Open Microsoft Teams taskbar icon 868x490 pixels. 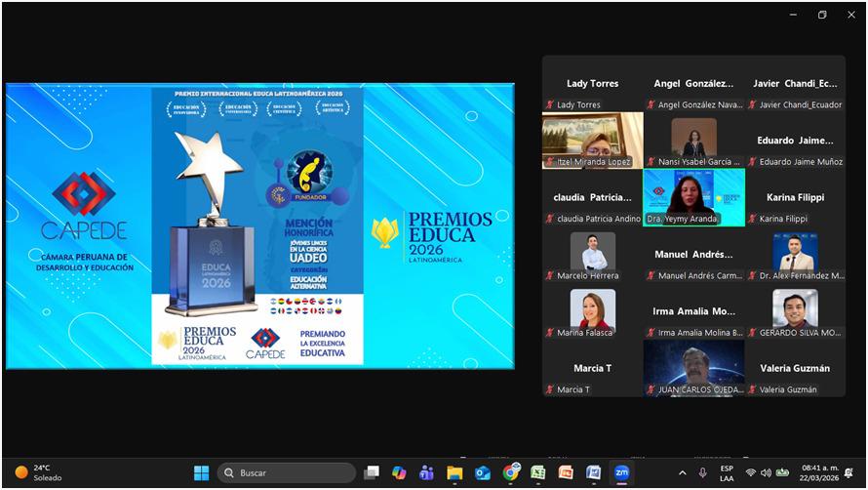click(x=426, y=472)
